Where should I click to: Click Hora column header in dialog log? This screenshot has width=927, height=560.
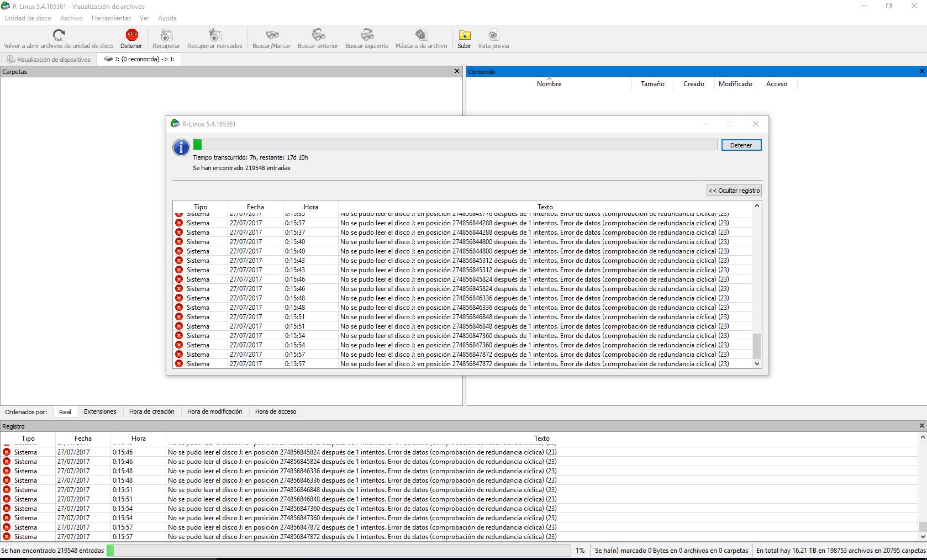311,207
